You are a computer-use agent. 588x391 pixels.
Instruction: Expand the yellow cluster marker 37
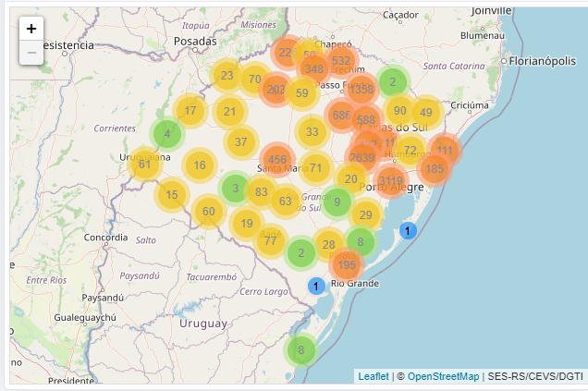[241, 142]
